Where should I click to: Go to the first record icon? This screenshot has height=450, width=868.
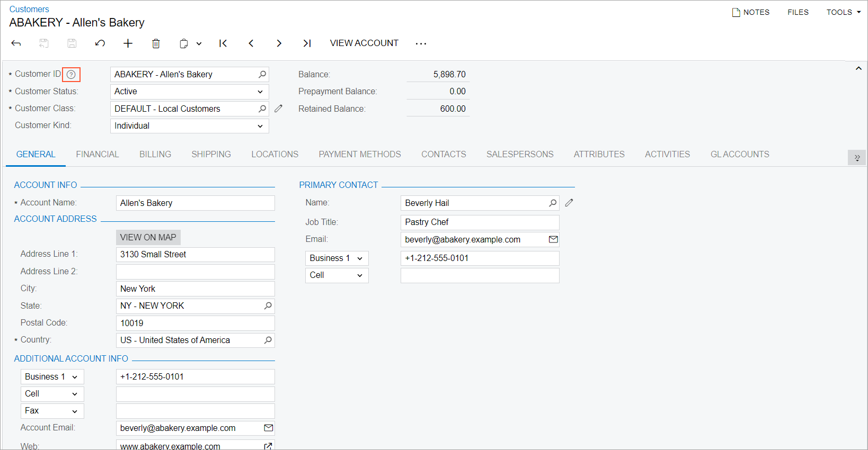pos(223,43)
